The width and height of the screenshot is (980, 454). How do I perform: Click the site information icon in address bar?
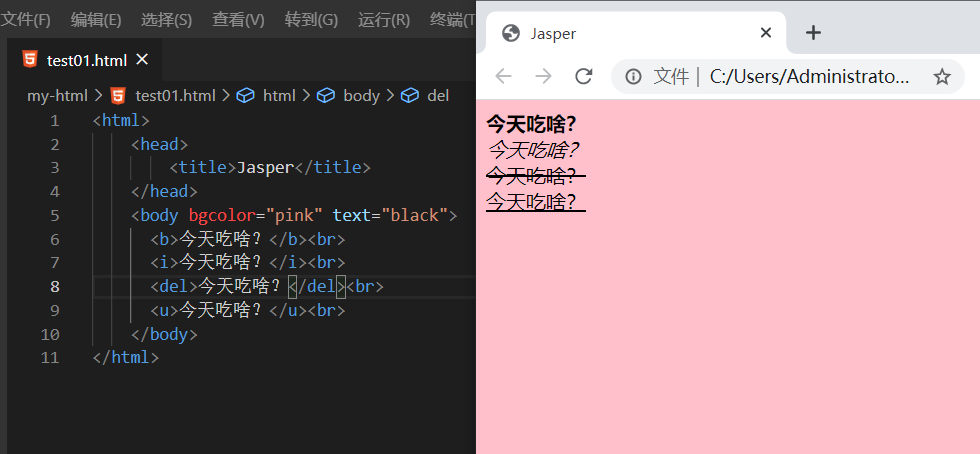coord(633,77)
